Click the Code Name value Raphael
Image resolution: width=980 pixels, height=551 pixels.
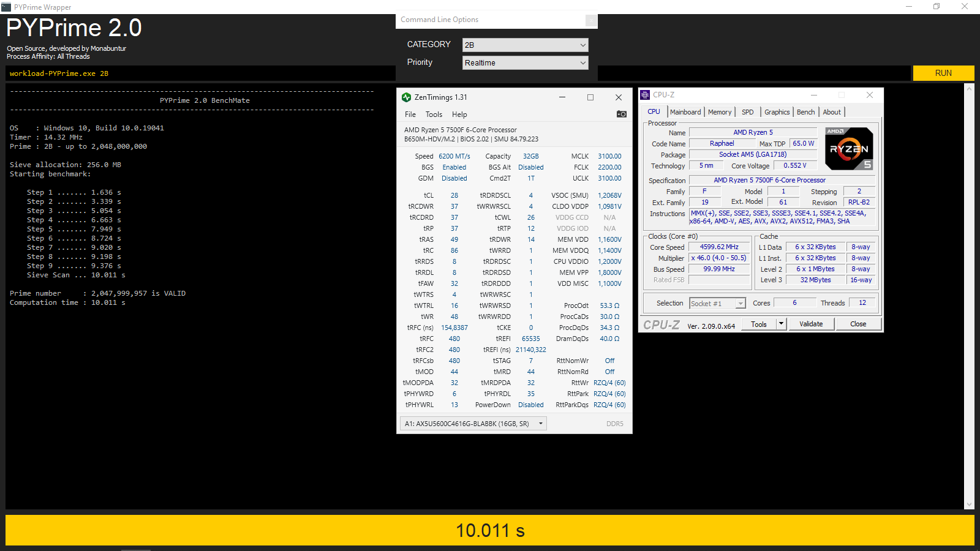pyautogui.click(x=722, y=143)
